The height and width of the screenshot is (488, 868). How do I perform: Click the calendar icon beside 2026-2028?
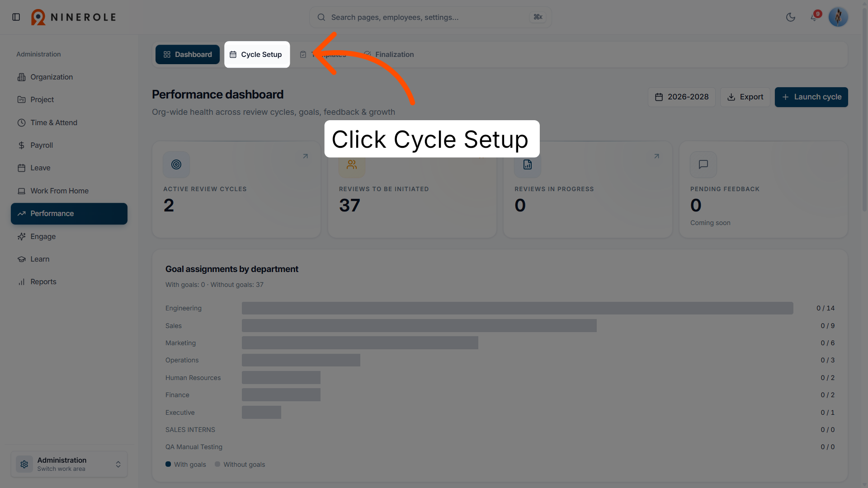click(659, 97)
